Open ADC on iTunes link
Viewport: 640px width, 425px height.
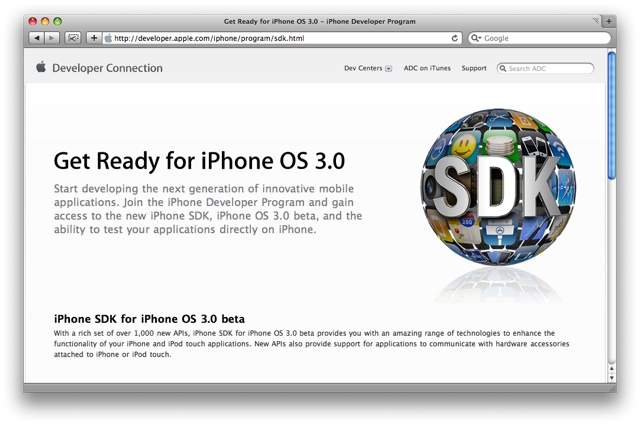(x=427, y=68)
